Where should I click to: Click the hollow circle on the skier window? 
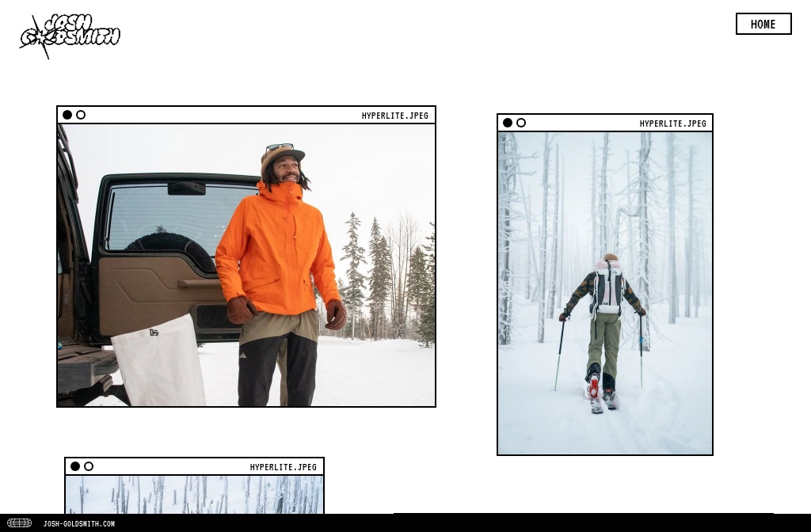click(x=521, y=123)
